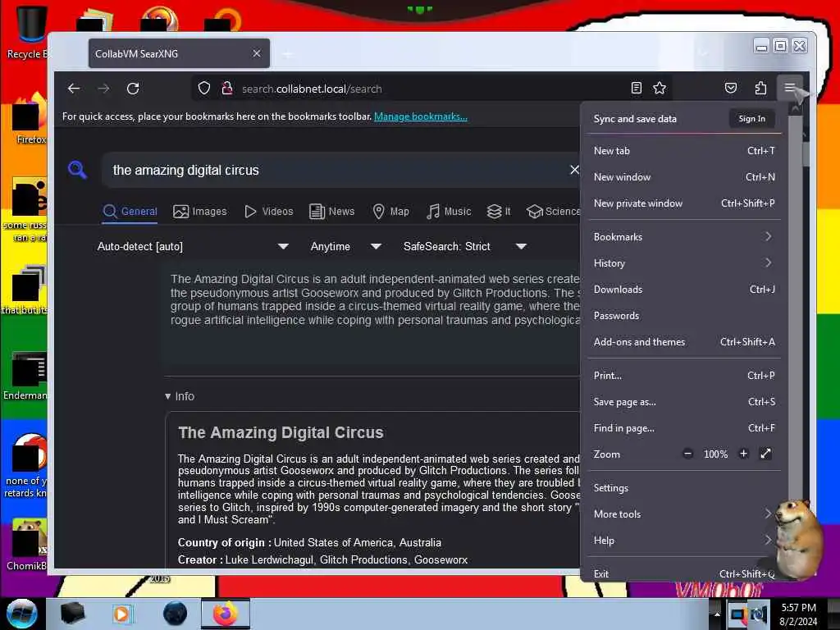Open the clock and date in taskbar
840x630 pixels.
point(798,614)
